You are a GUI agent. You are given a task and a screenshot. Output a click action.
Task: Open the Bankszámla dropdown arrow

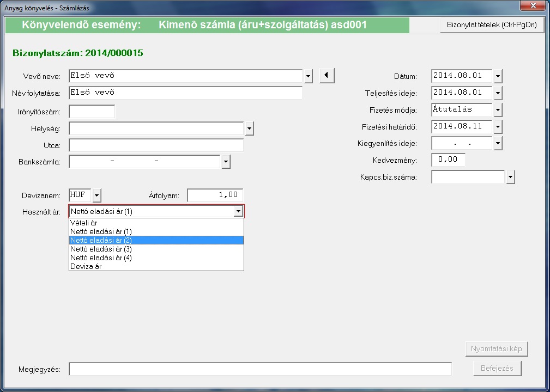coord(226,162)
